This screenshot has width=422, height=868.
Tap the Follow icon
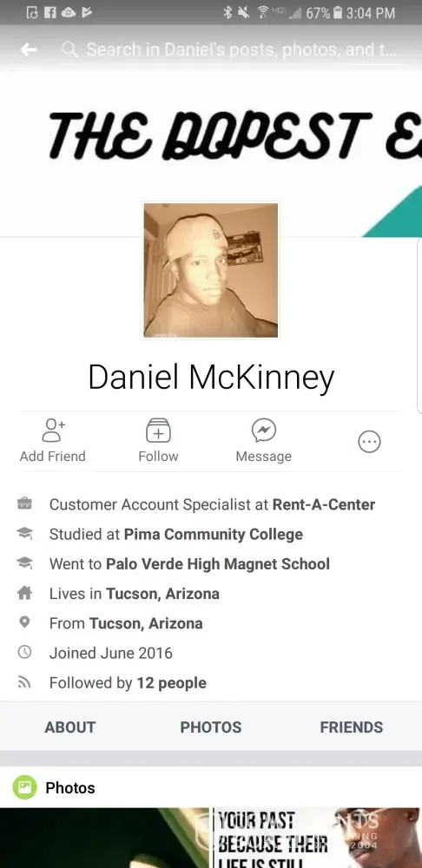tap(158, 431)
